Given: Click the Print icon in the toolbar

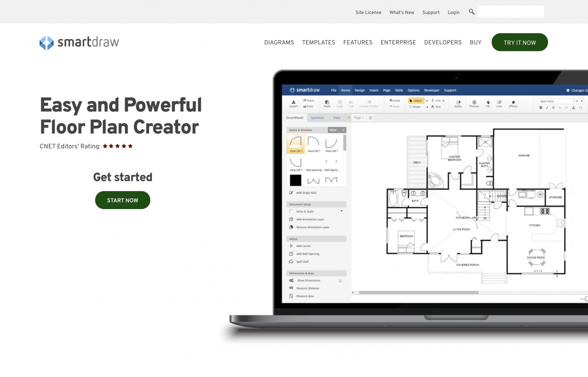Looking at the screenshot, I should (x=305, y=107).
